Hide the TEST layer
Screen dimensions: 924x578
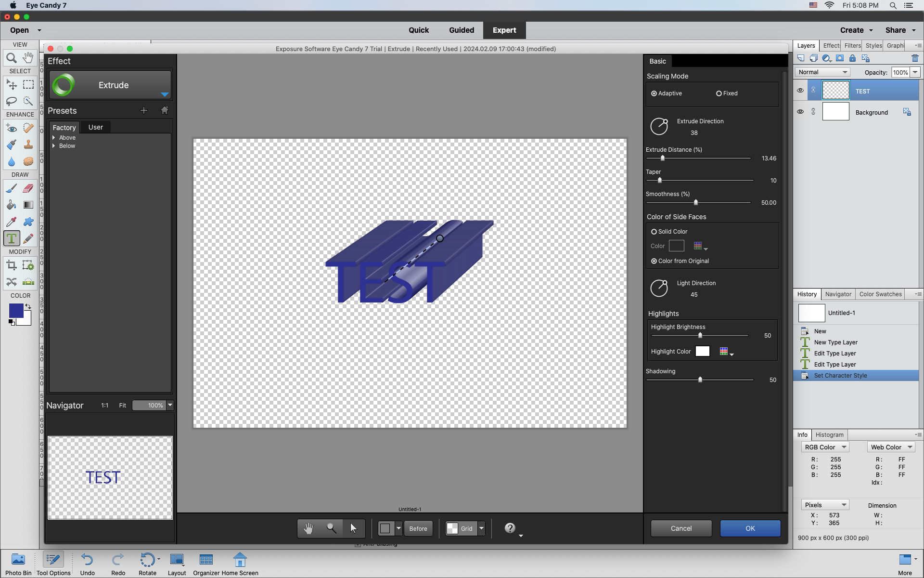(x=800, y=90)
